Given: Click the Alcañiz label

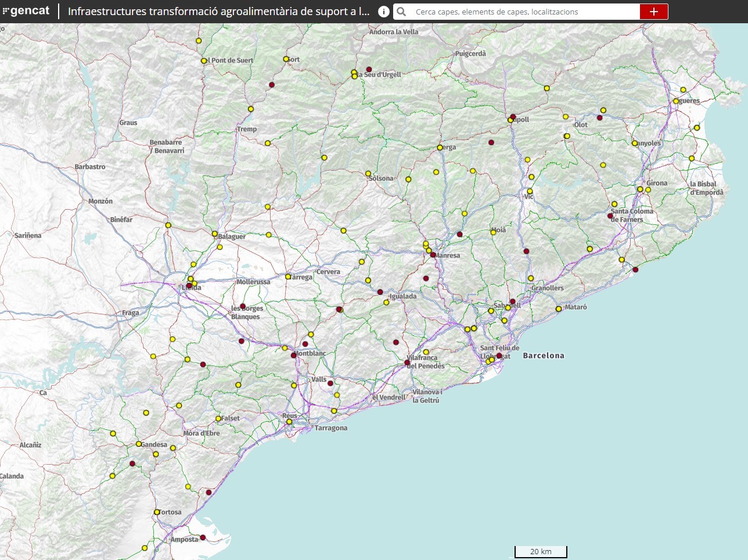Looking at the screenshot, I should [x=30, y=445].
